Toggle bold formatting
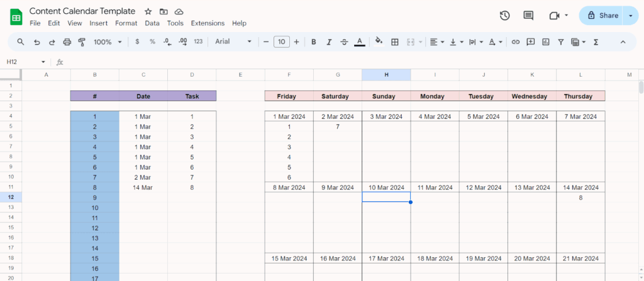 [x=314, y=42]
